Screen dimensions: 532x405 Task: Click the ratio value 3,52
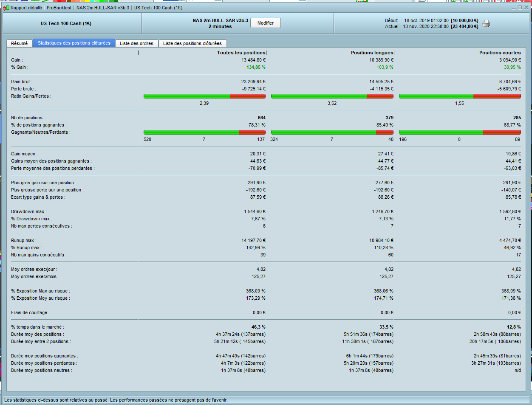point(332,103)
